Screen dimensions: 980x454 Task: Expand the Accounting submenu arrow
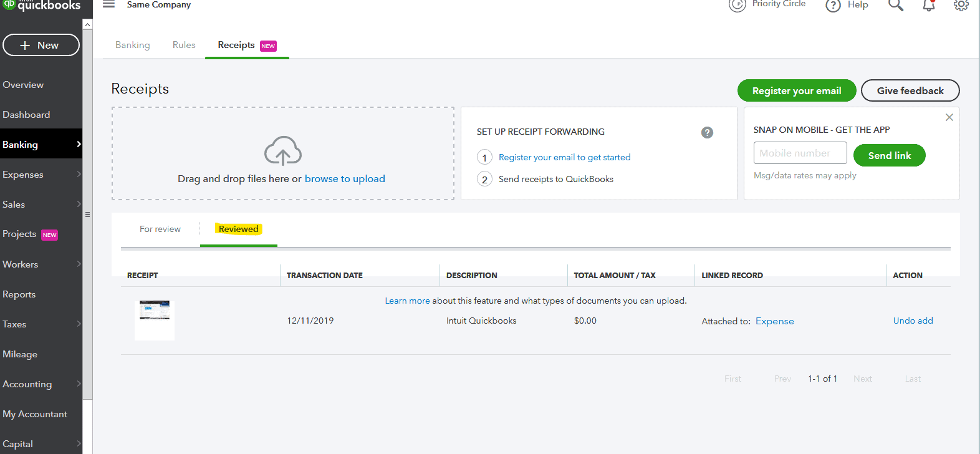pos(79,384)
